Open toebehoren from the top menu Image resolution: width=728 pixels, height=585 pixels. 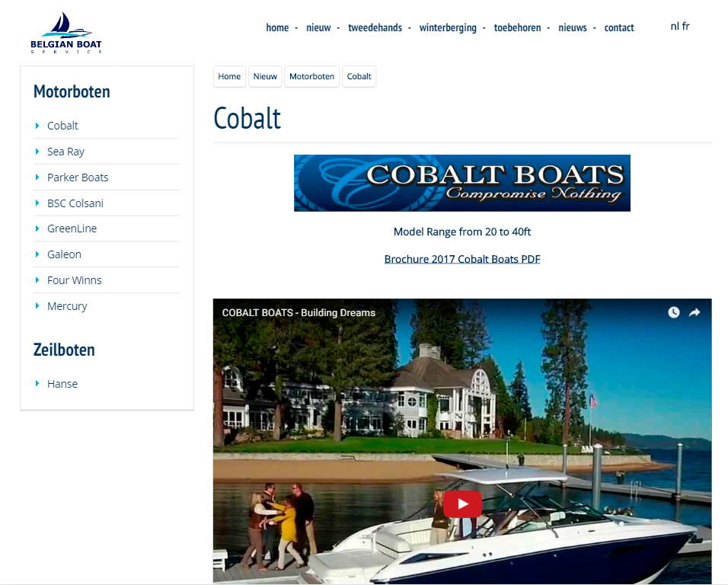pos(517,28)
